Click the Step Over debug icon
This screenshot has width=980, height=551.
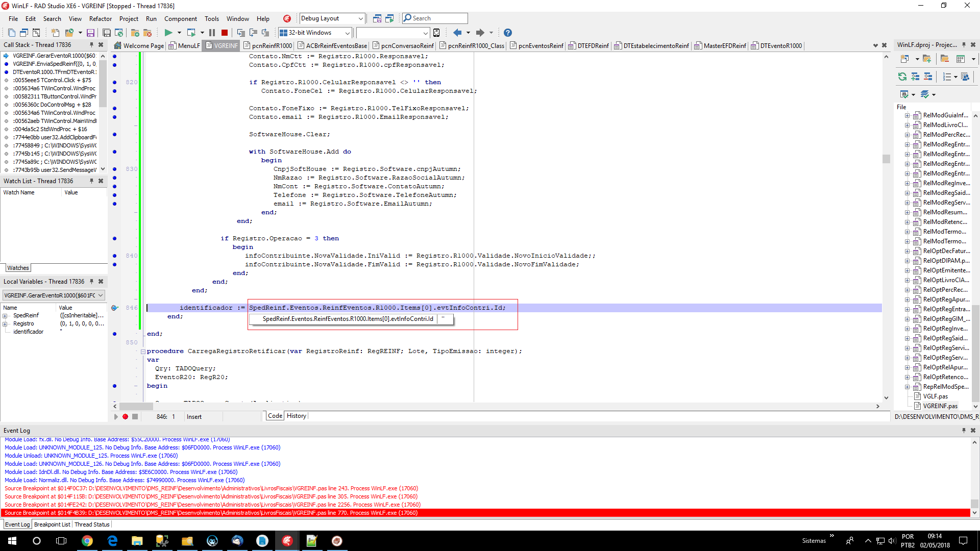point(253,33)
